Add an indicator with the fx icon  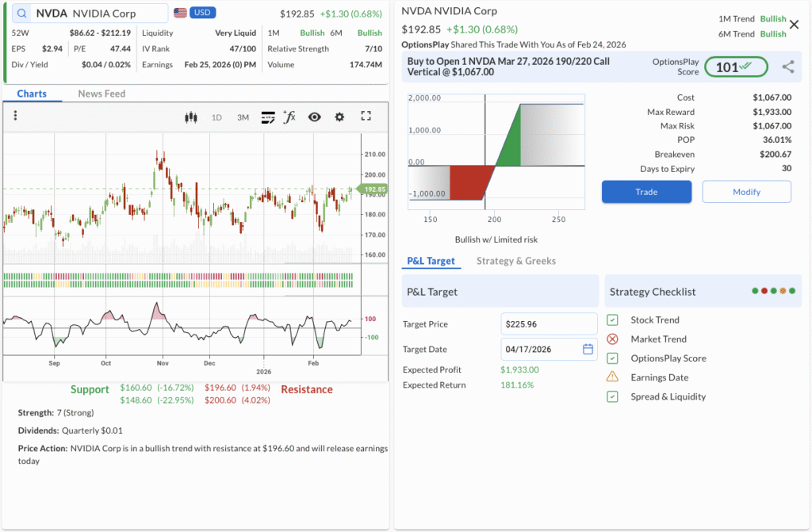click(289, 117)
